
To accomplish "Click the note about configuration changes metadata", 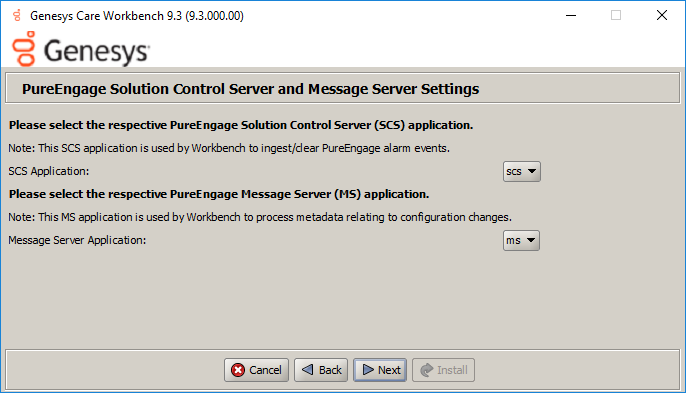I will [260, 217].
